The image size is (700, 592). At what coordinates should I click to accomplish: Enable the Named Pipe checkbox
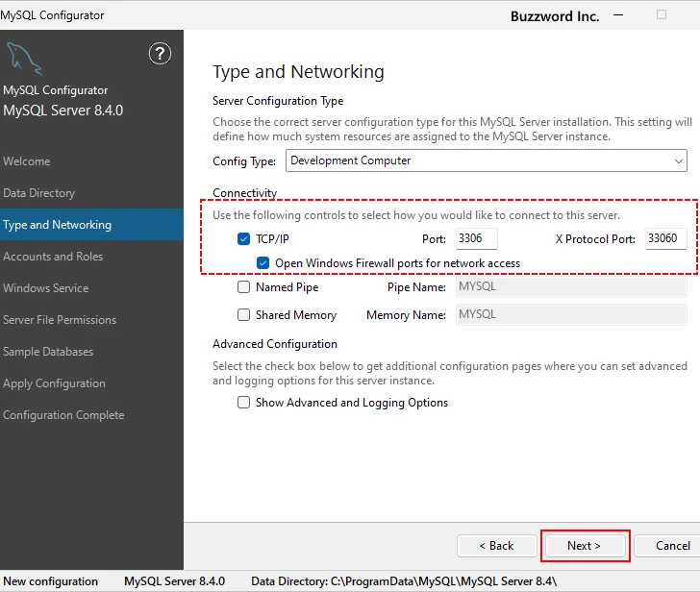point(244,286)
